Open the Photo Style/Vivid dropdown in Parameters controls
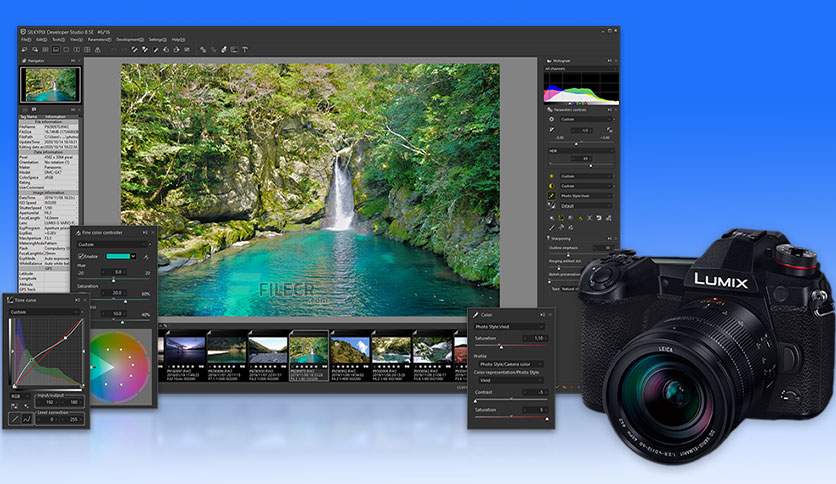 [586, 196]
